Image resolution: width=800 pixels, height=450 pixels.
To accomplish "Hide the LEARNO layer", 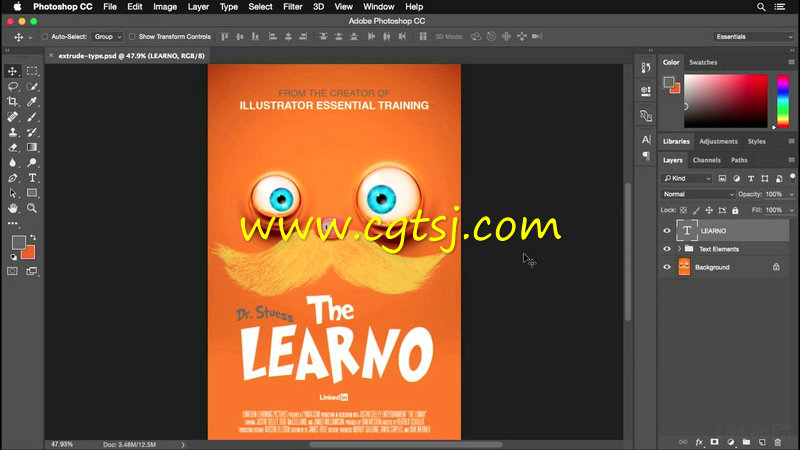I will click(667, 231).
